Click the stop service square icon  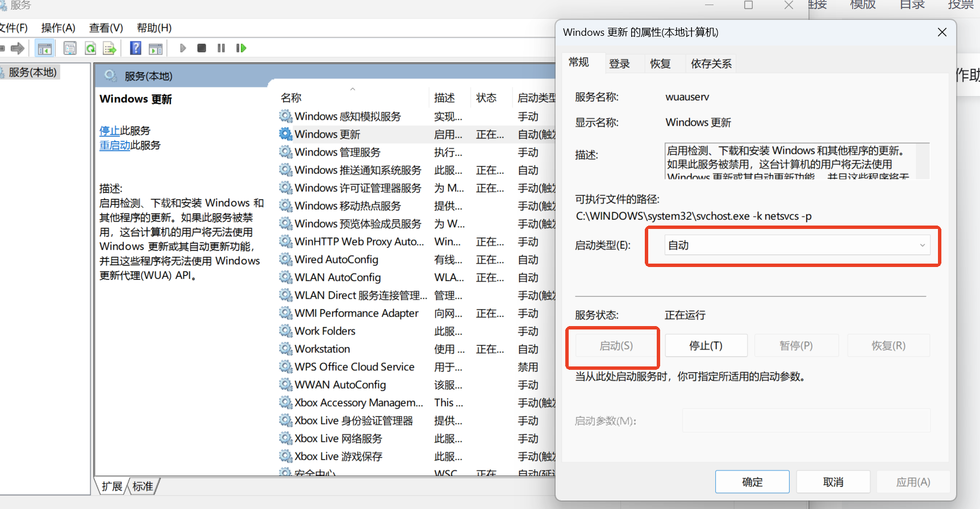click(202, 48)
